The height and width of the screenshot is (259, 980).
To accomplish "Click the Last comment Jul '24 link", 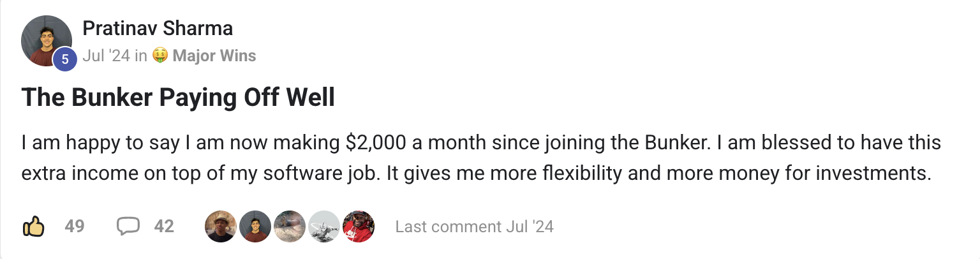I will click(x=475, y=226).
